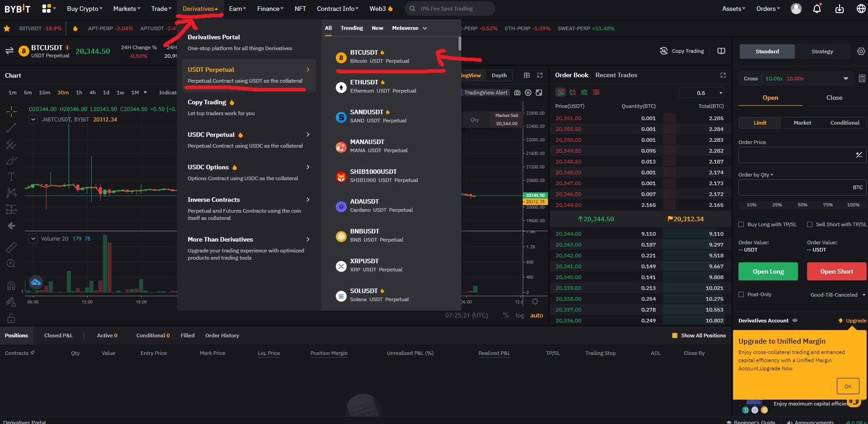The width and height of the screenshot is (868, 424).
Task: Click the Order Price input field
Action: point(794,155)
